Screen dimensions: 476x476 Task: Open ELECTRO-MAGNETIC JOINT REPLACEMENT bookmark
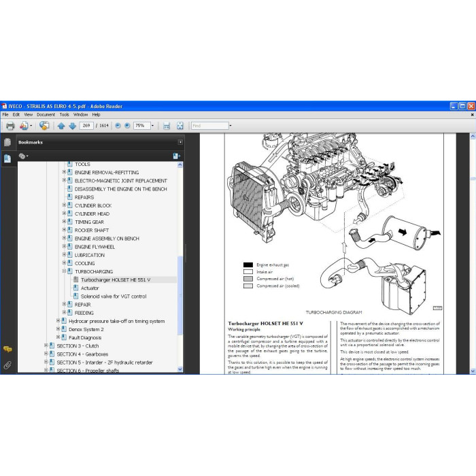click(121, 181)
